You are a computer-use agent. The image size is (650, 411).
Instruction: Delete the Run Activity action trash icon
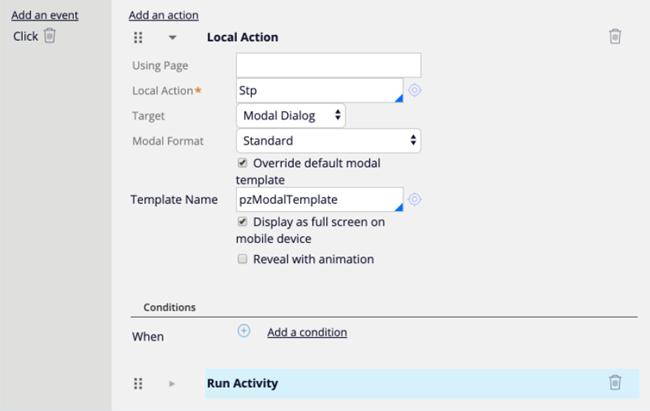tap(615, 383)
